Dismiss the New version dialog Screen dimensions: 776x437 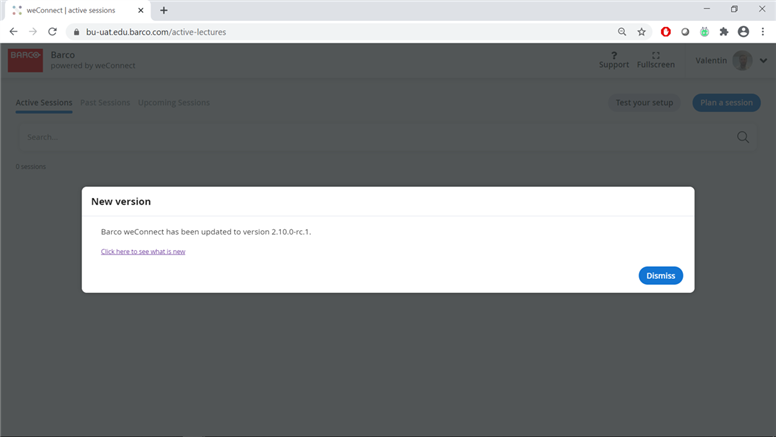point(660,276)
